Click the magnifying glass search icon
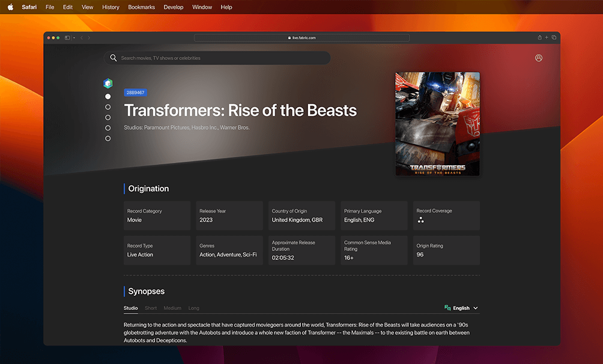 pyautogui.click(x=113, y=58)
